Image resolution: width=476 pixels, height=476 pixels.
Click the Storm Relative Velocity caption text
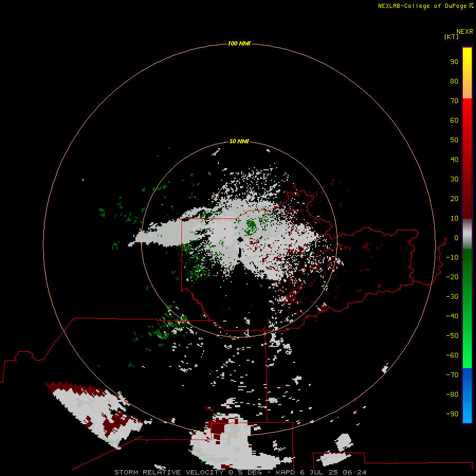(240, 472)
